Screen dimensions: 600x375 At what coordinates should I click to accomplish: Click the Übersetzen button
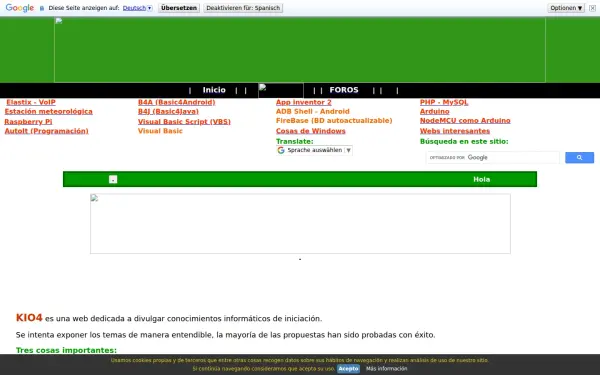tap(179, 8)
